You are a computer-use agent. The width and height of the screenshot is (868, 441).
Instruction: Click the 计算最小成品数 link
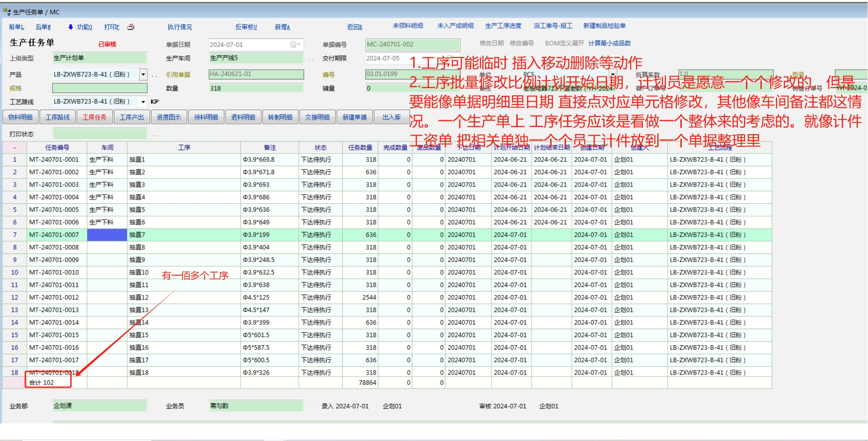pos(609,43)
